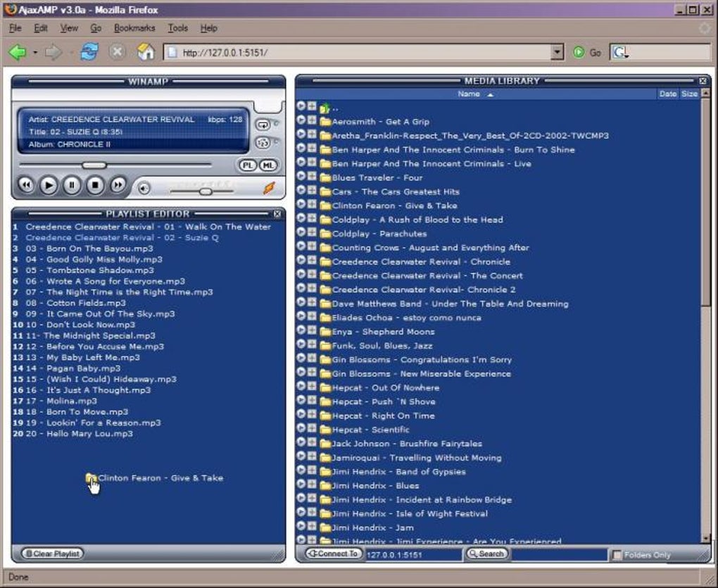Click the Connect To server address field
Image resolution: width=718 pixels, height=588 pixels.
coord(413,555)
